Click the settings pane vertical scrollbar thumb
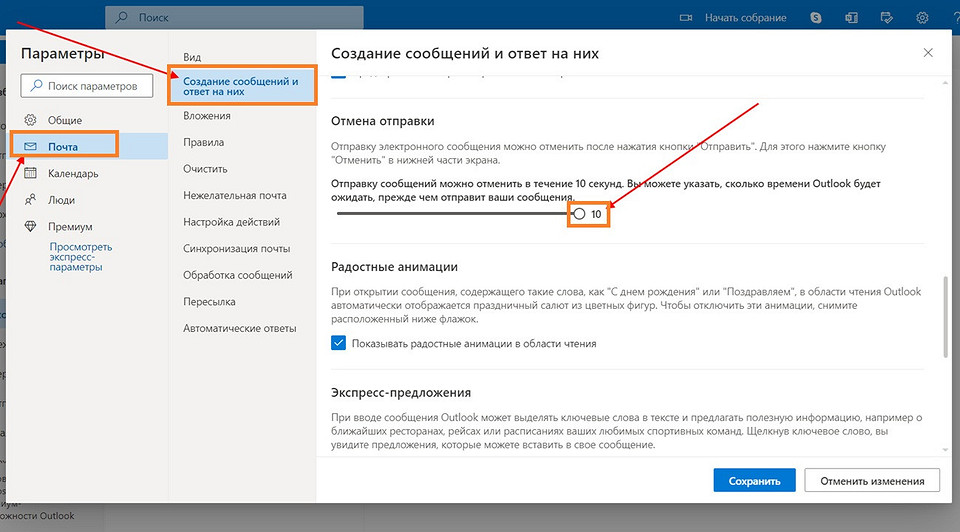960x532 pixels. [x=945, y=315]
